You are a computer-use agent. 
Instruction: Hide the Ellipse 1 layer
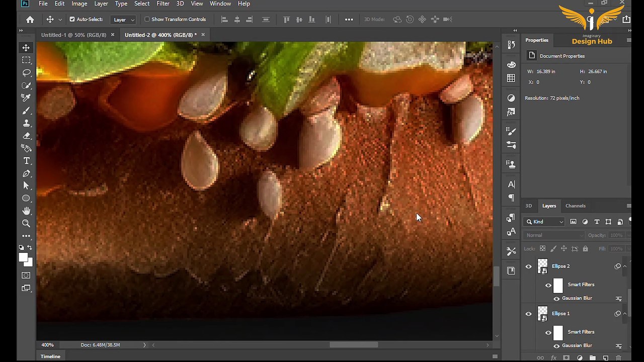(528, 314)
